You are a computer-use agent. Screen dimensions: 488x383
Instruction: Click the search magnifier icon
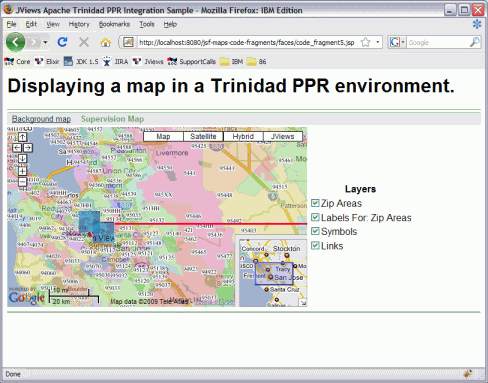(475, 42)
